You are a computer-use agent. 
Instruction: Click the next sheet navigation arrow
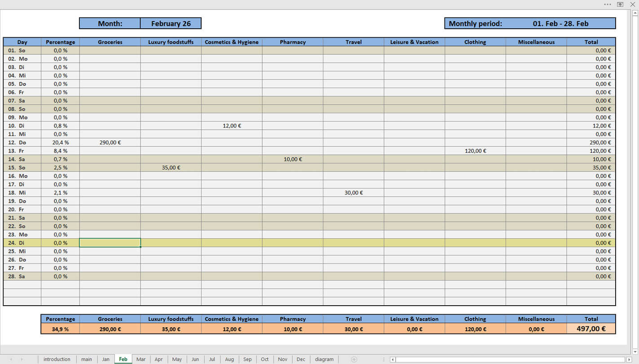[21, 360]
